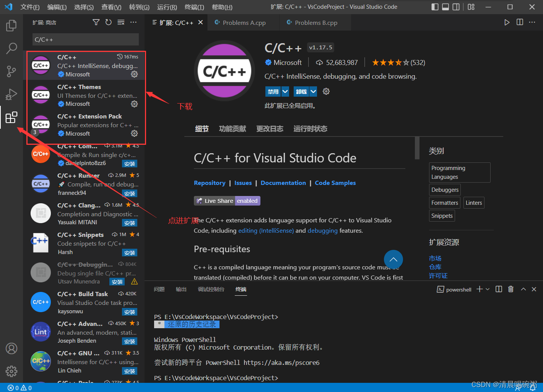Open gear menu for C/C++ Themes
Image resolution: width=543 pixels, height=392 pixels.
[x=134, y=104]
